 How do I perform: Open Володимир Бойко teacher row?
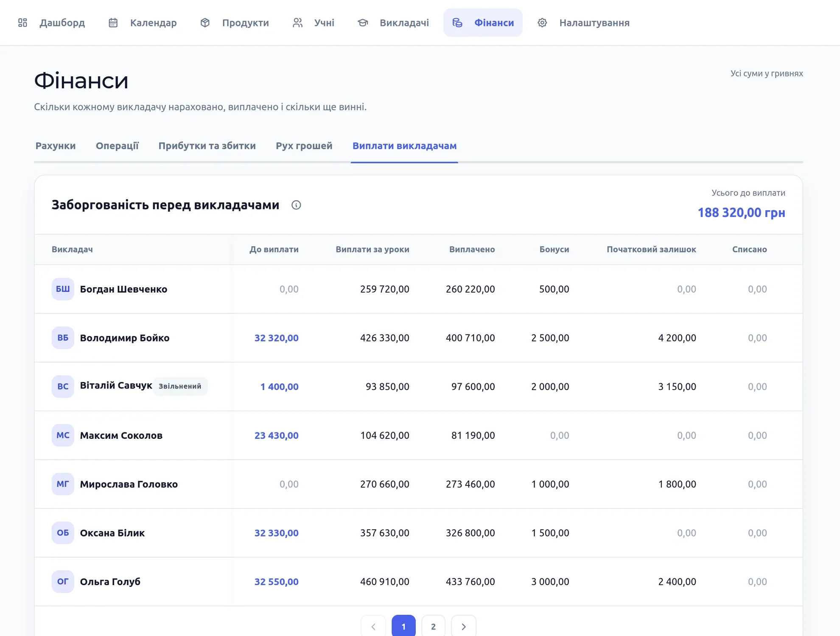(418, 338)
